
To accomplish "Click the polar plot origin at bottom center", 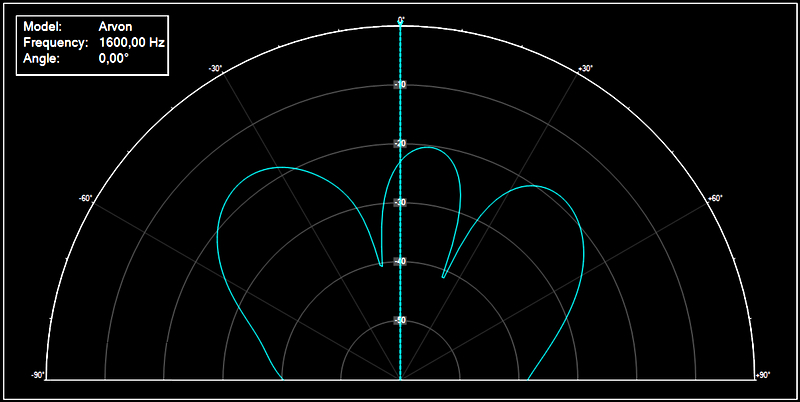I will (400, 379).
